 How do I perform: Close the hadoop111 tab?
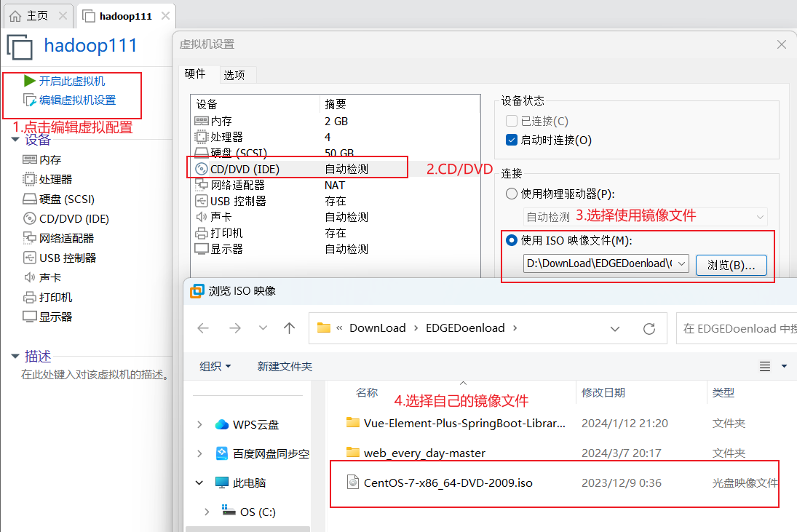coord(165,16)
